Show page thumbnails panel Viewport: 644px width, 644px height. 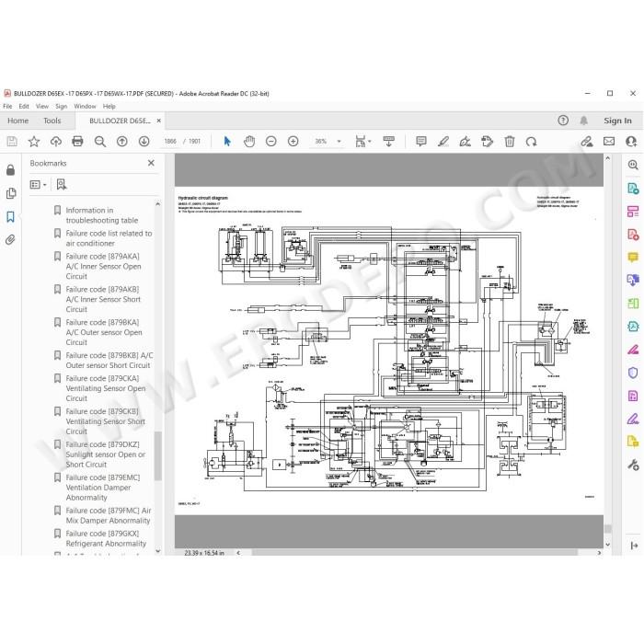pos(11,193)
